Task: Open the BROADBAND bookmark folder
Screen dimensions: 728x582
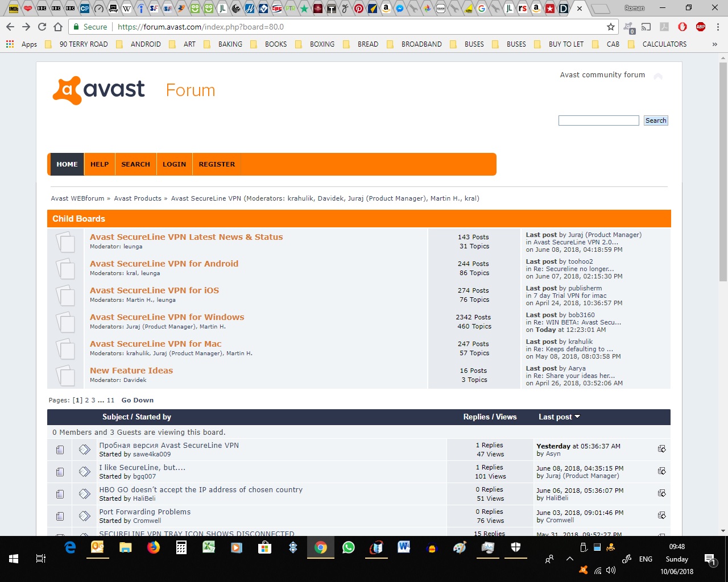Action: click(x=414, y=44)
